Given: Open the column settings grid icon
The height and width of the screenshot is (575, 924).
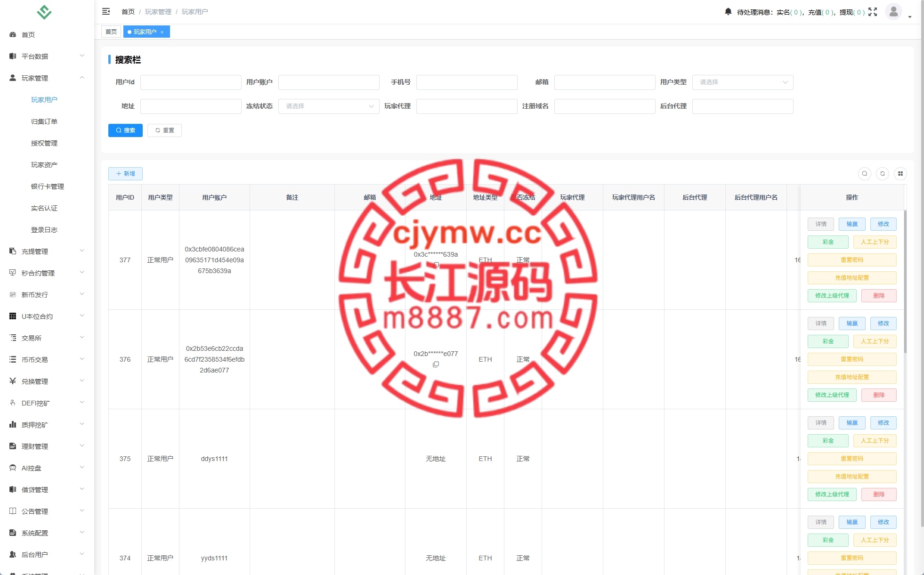Looking at the screenshot, I should point(900,174).
